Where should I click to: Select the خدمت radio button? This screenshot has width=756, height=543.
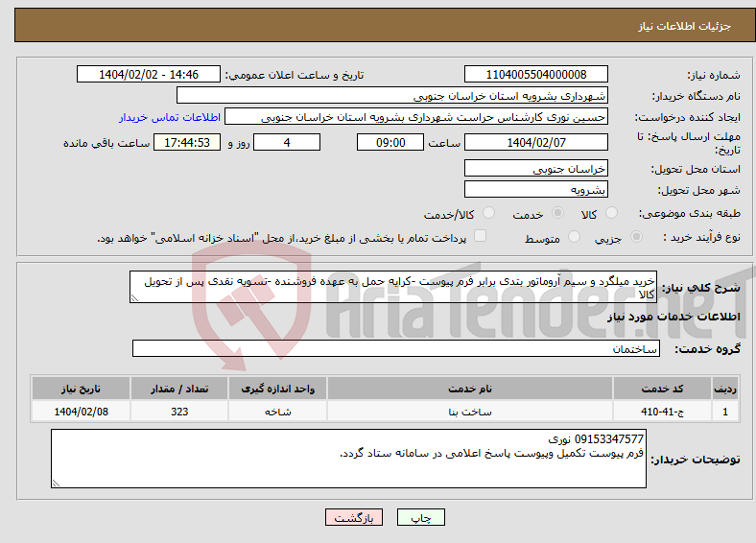pos(557,213)
